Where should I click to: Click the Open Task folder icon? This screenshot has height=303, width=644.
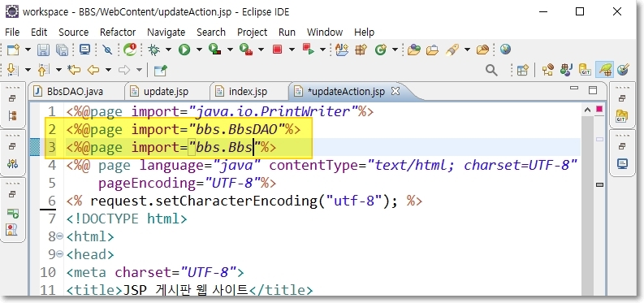[433, 50]
